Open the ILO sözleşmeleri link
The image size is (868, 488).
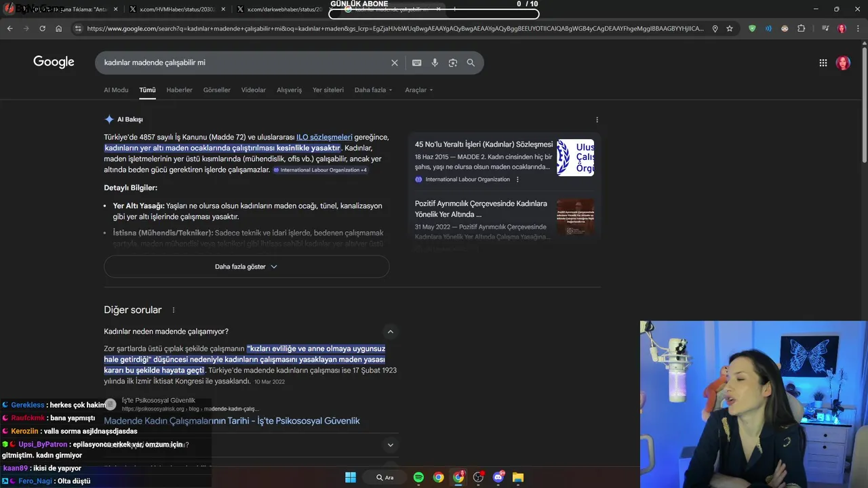[x=324, y=137]
